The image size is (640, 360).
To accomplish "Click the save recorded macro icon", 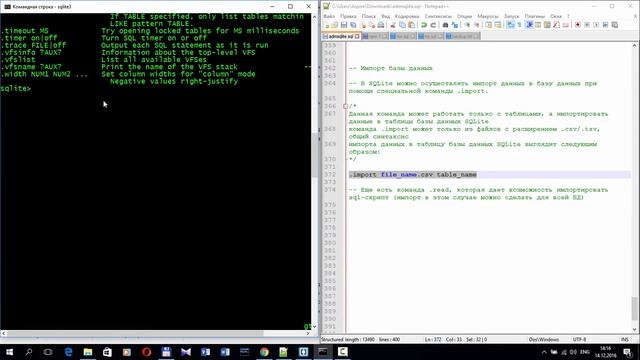I will (615, 25).
